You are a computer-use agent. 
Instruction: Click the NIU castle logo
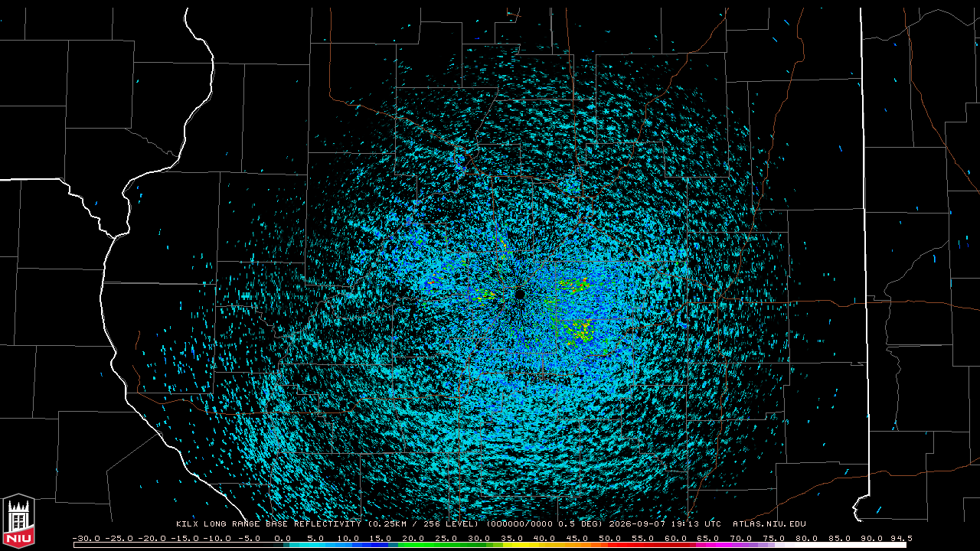point(18,523)
